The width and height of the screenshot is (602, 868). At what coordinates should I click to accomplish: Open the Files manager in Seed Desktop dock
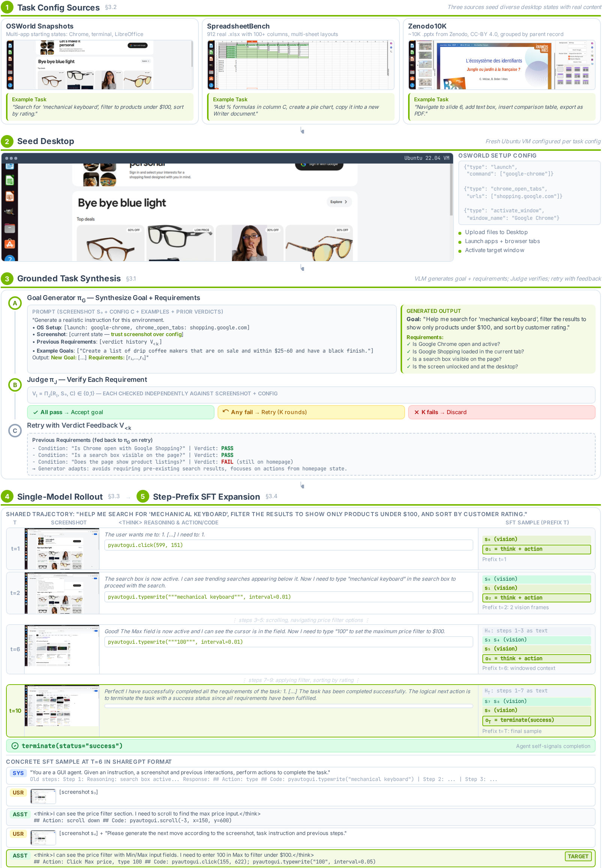pos(10,228)
